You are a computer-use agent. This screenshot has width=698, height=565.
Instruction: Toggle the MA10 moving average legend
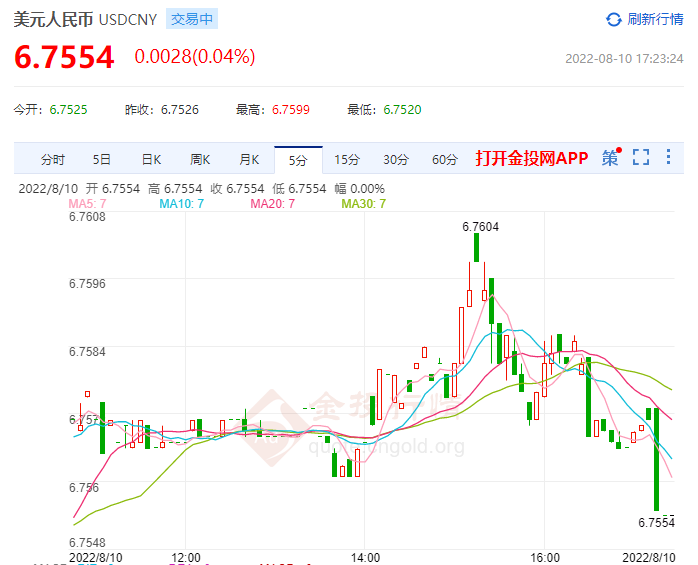tap(181, 204)
